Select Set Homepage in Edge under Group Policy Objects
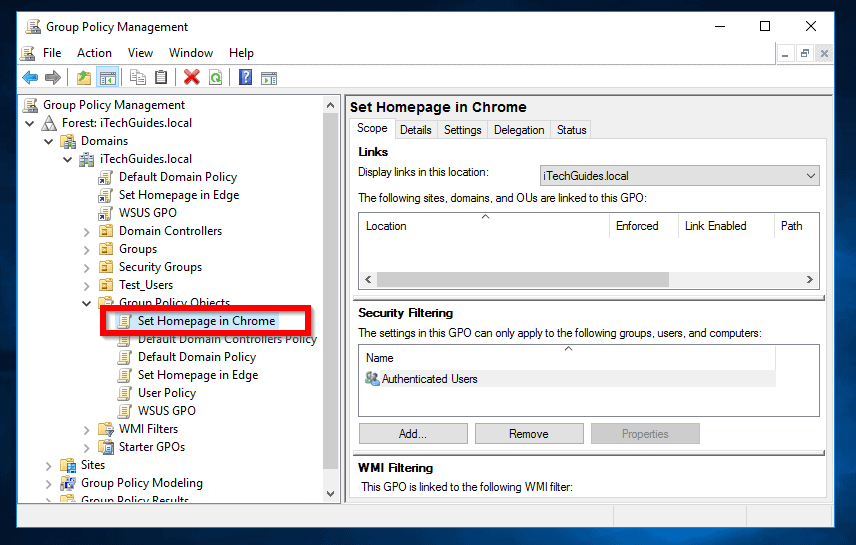The width and height of the screenshot is (856, 545). [x=198, y=375]
